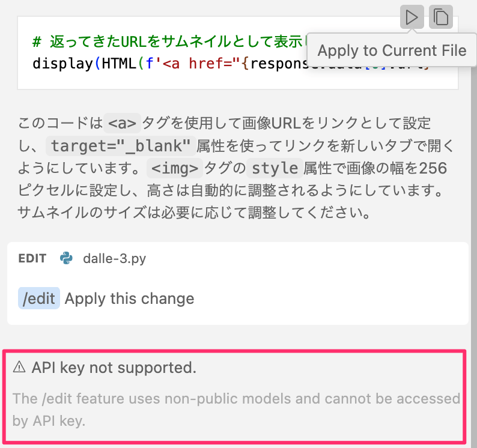Click the inline style code snippet
477x448 pixels.
tap(275, 168)
